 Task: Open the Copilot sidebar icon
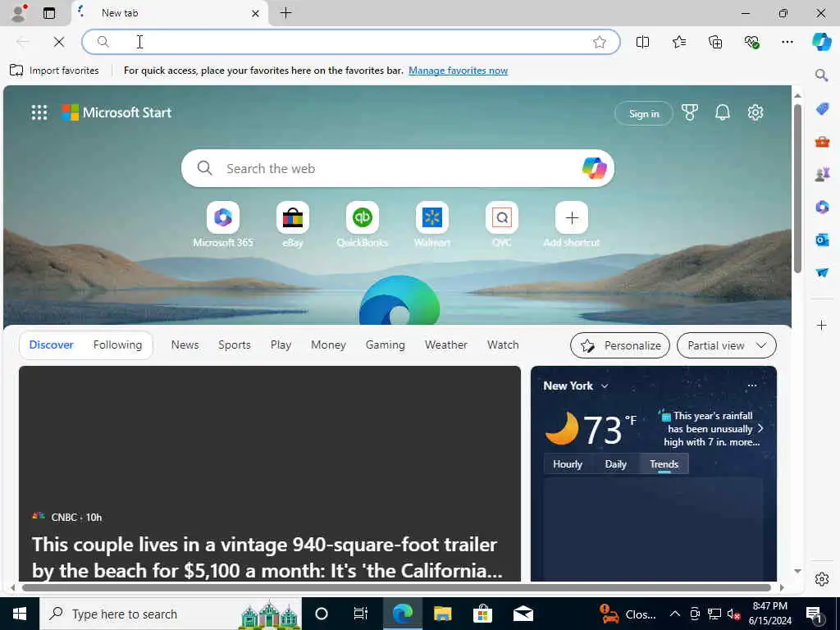click(x=822, y=42)
